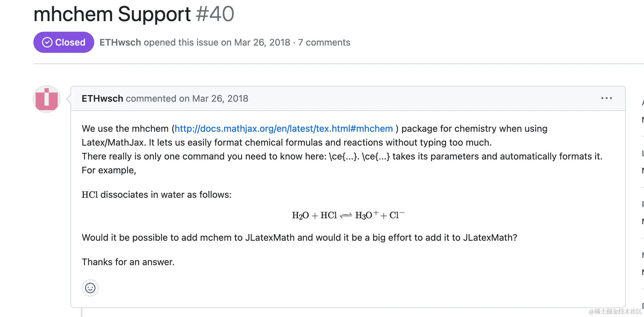Click the comment timestamp 'on Mar 26, 2018'

214,98
